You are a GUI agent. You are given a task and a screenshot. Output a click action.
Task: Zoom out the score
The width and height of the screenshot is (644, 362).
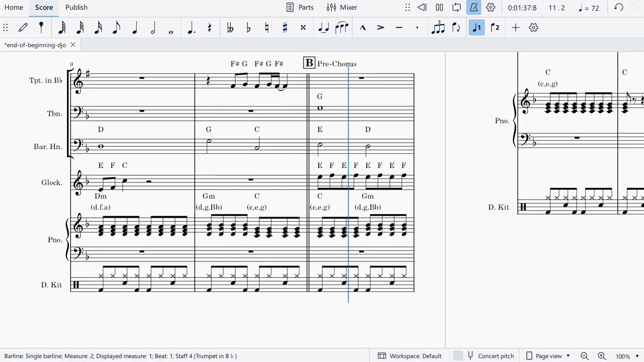coord(585,356)
